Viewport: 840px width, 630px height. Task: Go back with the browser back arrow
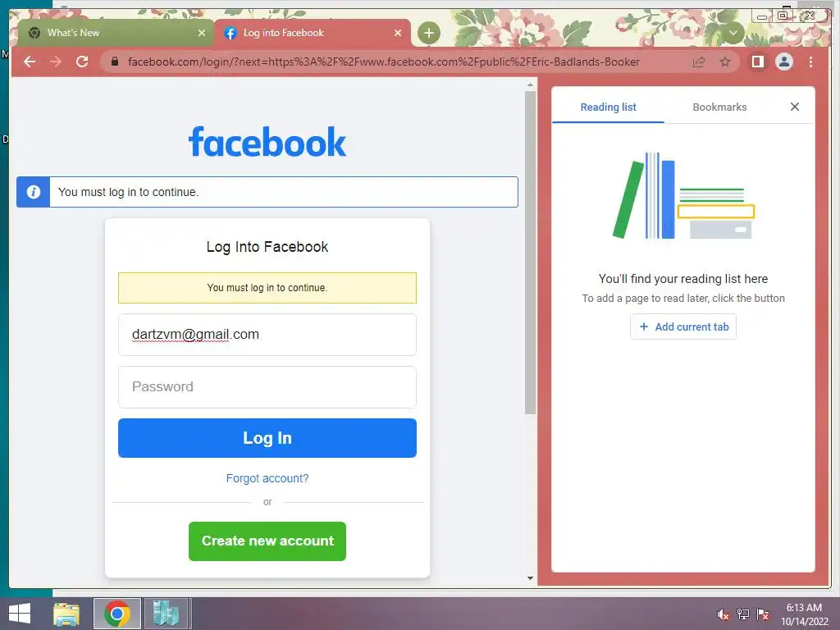[30, 62]
